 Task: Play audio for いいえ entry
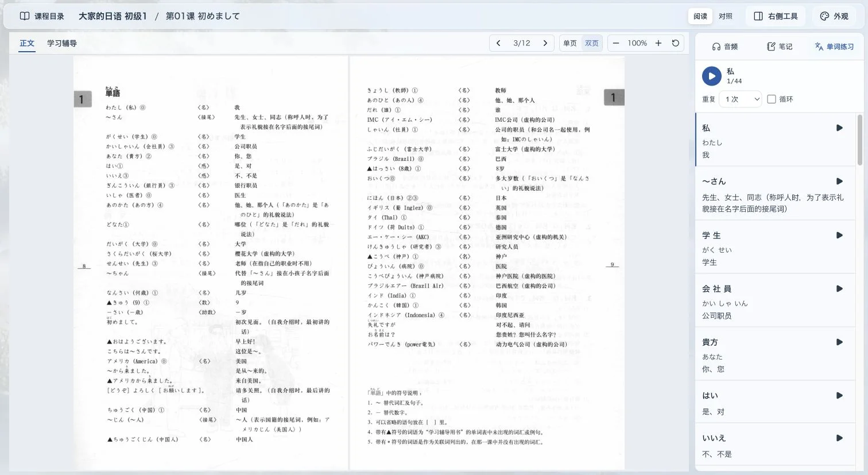coord(839,438)
